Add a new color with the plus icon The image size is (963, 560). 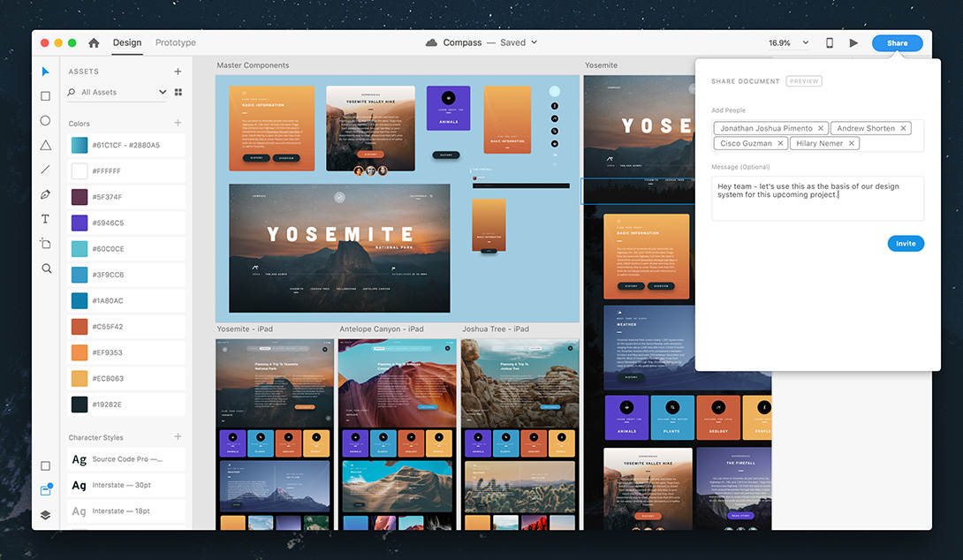coord(178,123)
